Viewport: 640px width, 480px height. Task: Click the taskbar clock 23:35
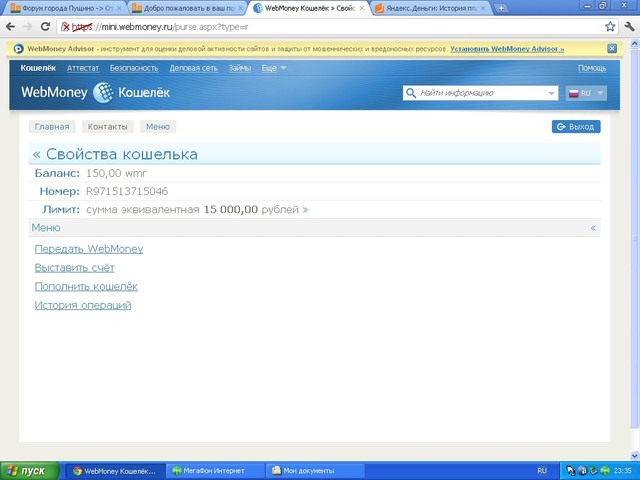point(622,471)
